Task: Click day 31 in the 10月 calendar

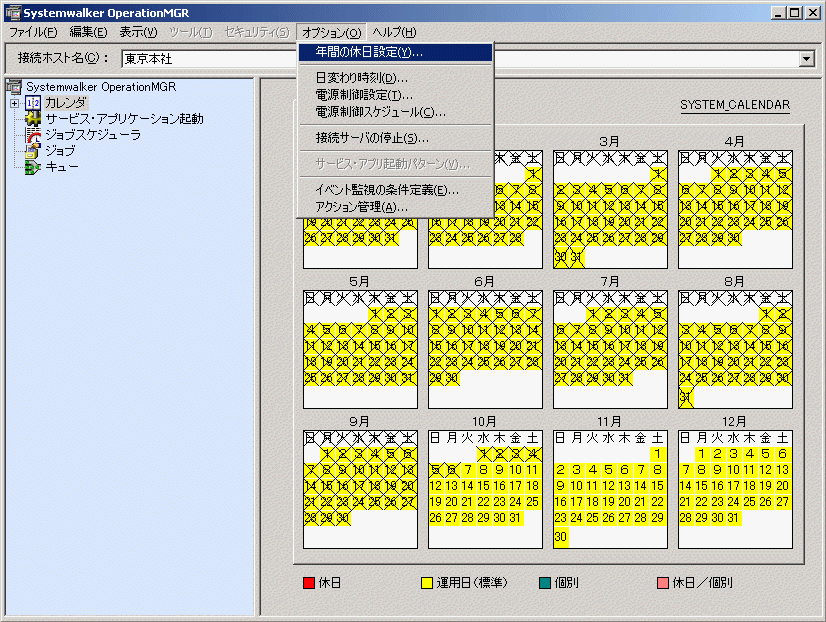Action: click(x=515, y=518)
